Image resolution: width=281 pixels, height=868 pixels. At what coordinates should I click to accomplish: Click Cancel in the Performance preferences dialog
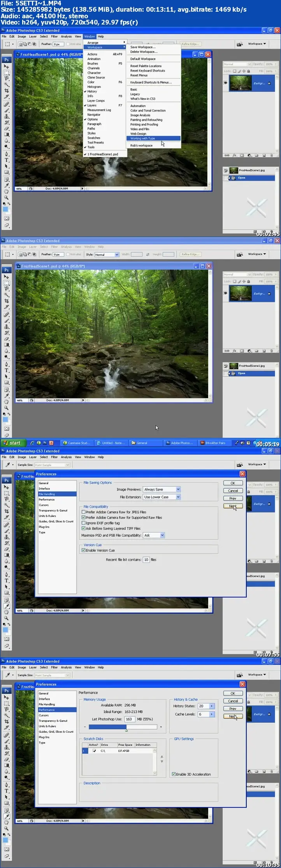pyautogui.click(x=233, y=701)
